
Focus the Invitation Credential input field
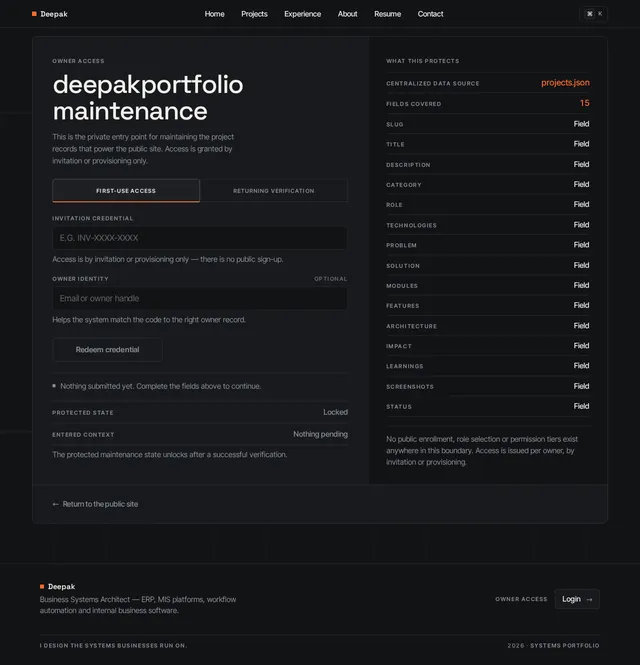tap(200, 238)
